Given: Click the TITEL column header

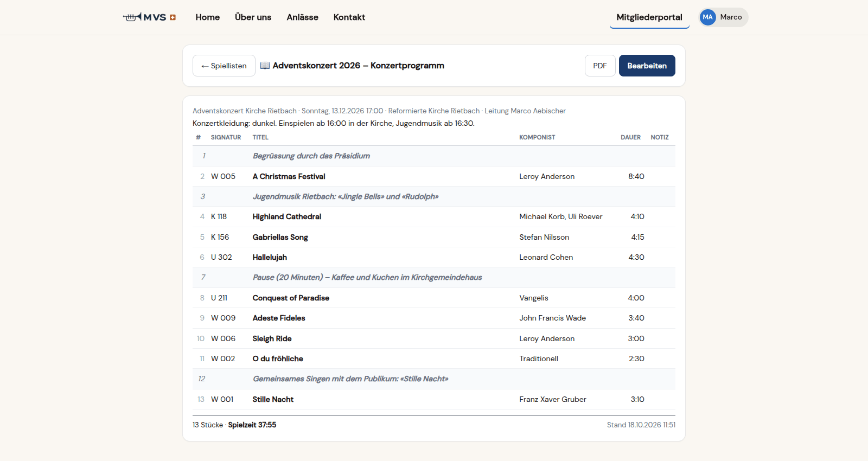Looking at the screenshot, I should click(260, 137).
